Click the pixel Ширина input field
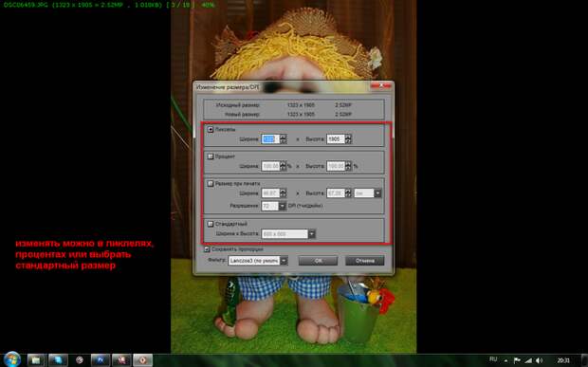Screen dimensions: 588x367 click(270, 139)
